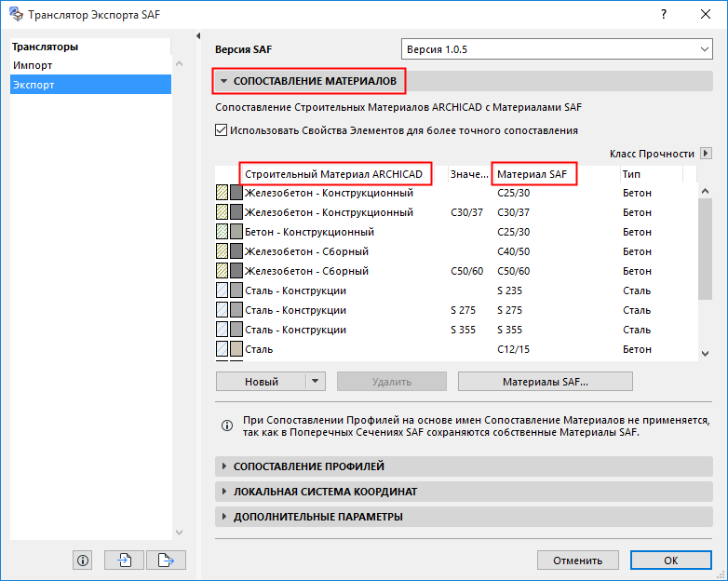Select Железобетон - Сборный row with C50/60

[x=456, y=271]
